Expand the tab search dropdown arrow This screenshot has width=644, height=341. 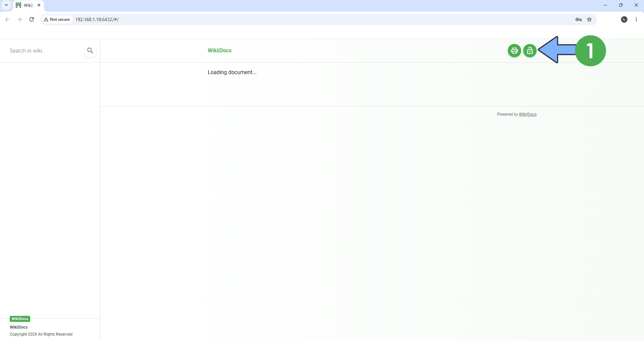pos(6,5)
